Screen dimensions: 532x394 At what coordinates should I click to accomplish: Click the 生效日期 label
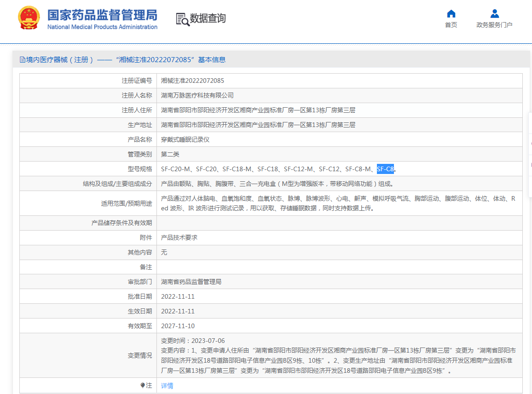(x=140, y=311)
